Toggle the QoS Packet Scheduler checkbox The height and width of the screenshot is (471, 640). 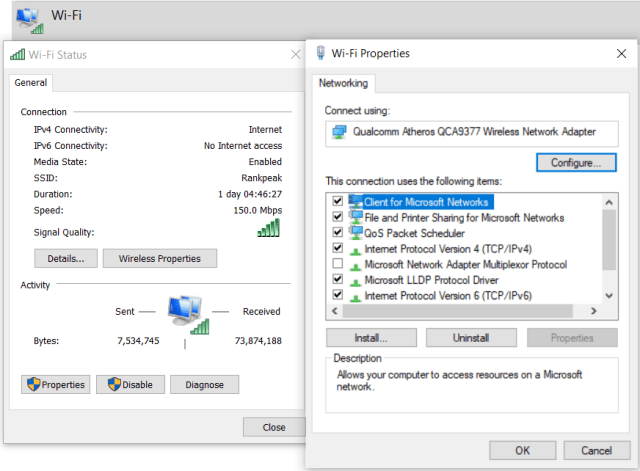click(338, 232)
